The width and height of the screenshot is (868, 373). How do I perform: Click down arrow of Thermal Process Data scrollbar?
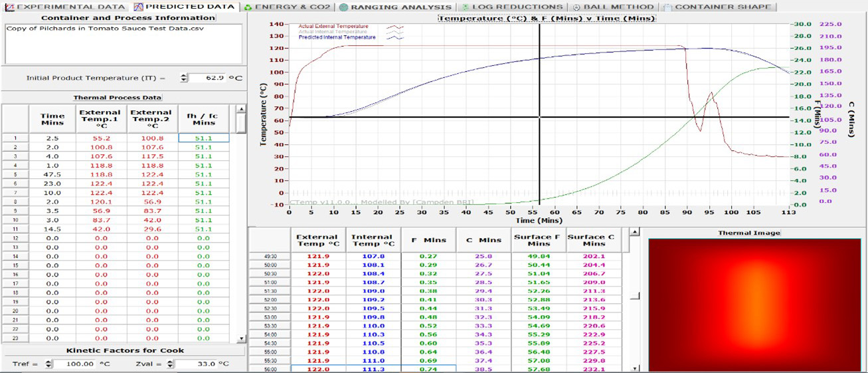[241, 339]
